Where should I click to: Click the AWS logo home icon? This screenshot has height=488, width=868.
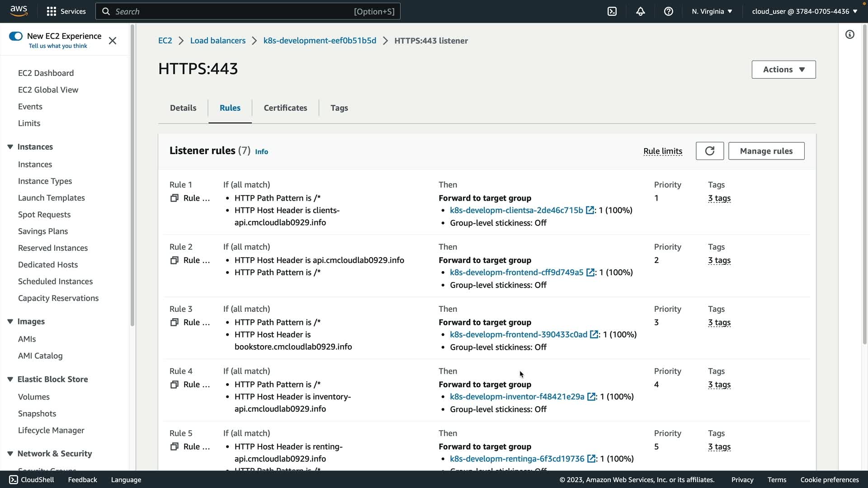[19, 11]
